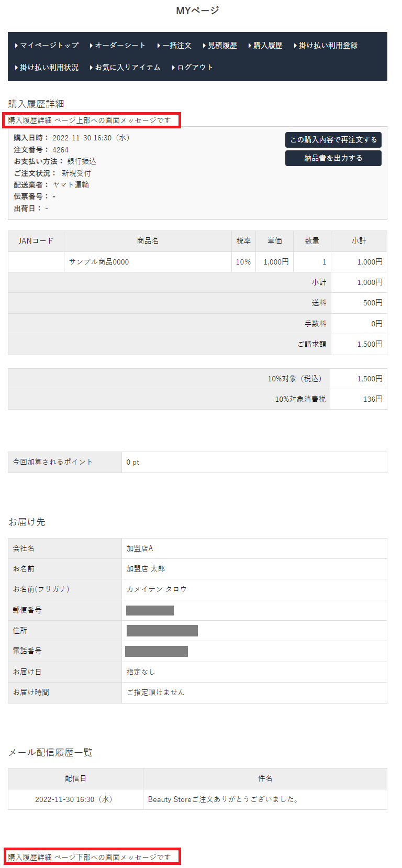
Task: Click the 配信日 column header
Action: click(75, 778)
